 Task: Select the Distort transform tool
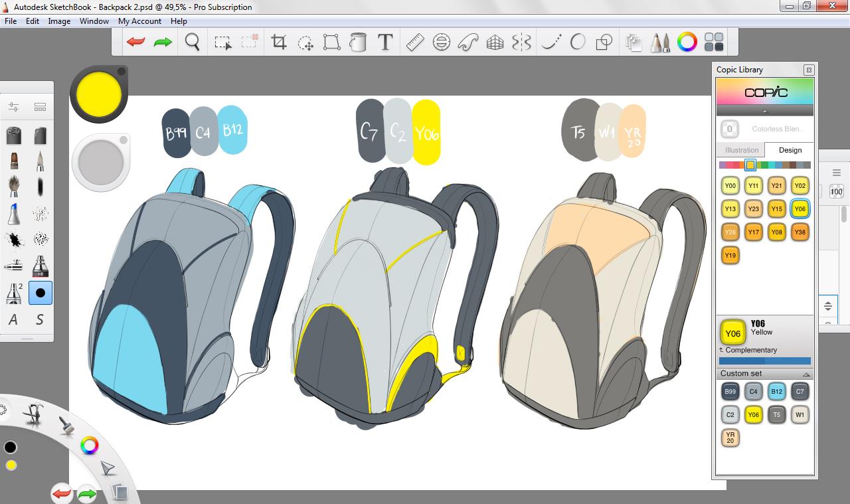tap(331, 42)
